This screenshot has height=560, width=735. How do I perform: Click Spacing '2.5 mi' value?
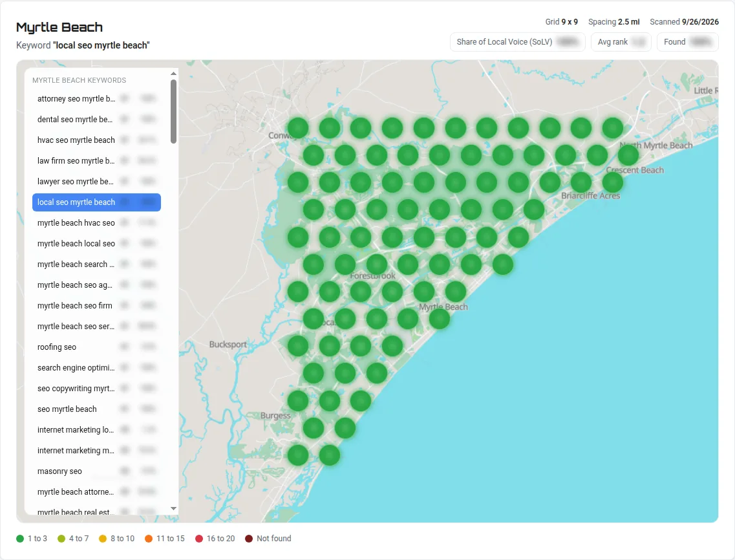click(x=628, y=21)
